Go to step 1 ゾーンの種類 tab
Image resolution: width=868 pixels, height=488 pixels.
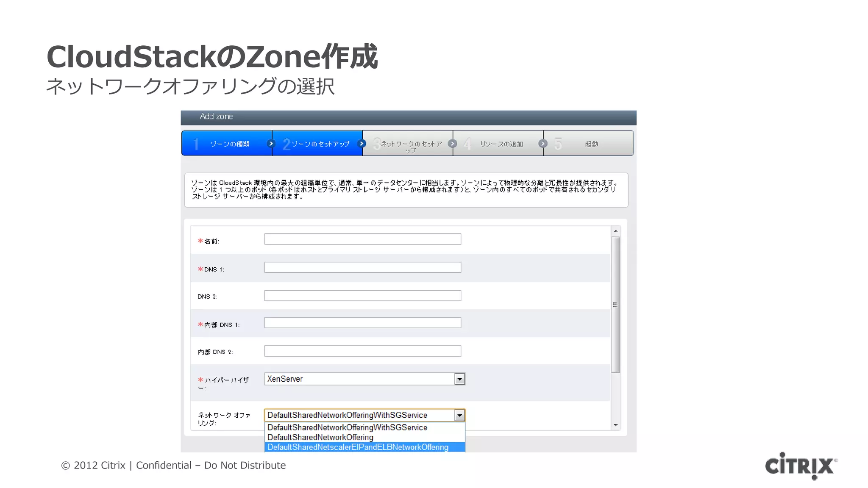click(x=227, y=144)
